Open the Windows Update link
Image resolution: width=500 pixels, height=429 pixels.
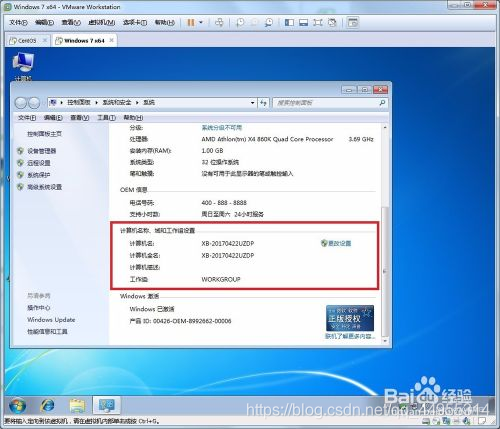click(51, 320)
